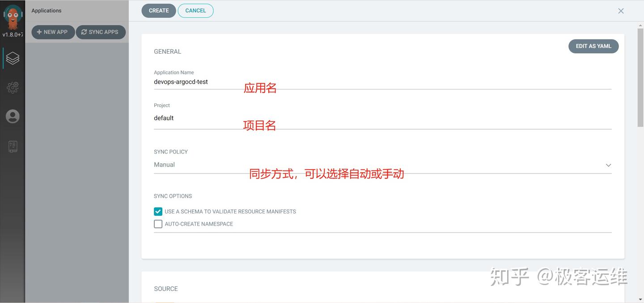Click the ArgoCD octopus logo
This screenshot has height=303, width=644.
pyautogui.click(x=13, y=18)
